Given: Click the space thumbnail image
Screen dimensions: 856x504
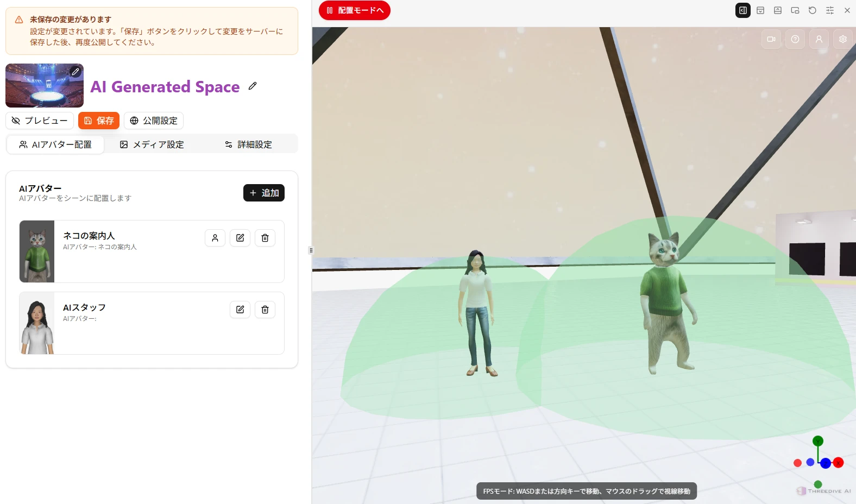Looking at the screenshot, I should pyautogui.click(x=45, y=85).
